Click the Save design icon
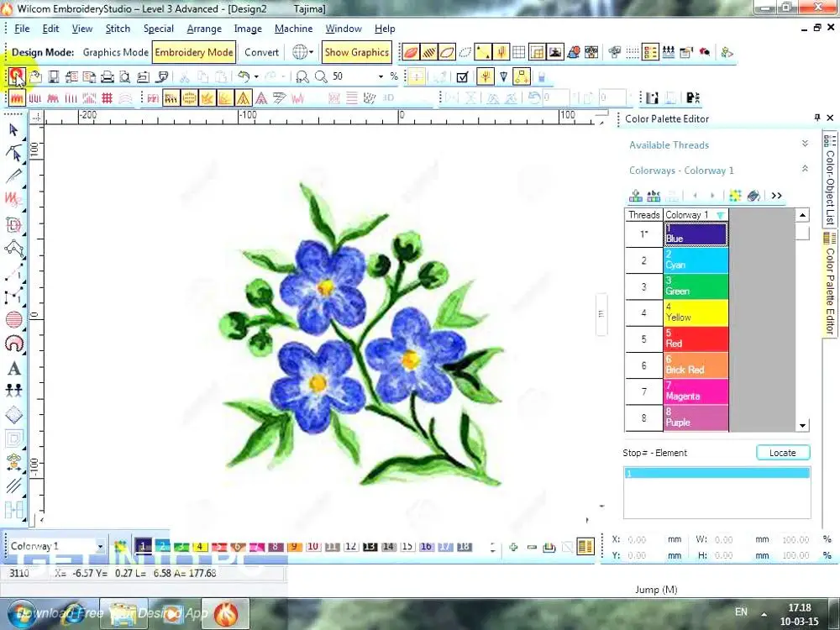 click(53, 76)
